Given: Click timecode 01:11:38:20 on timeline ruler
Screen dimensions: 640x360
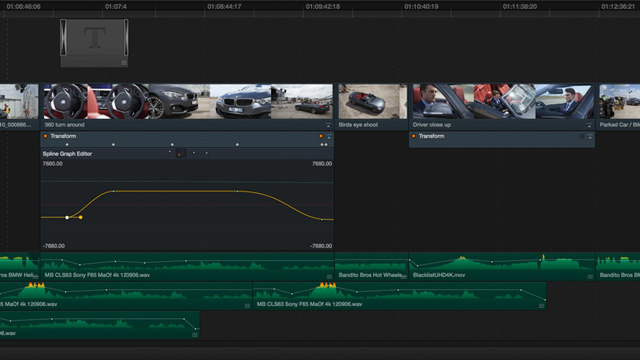Looking at the screenshot, I should click(520, 7).
